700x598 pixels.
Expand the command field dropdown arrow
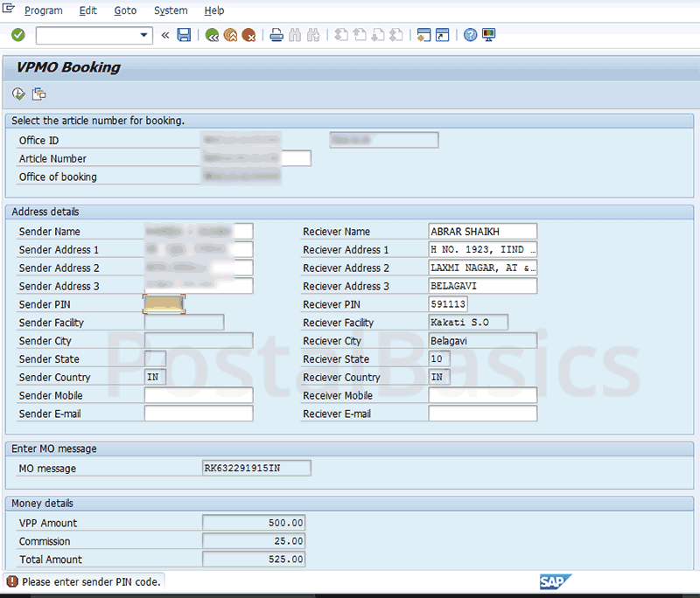coord(144,35)
